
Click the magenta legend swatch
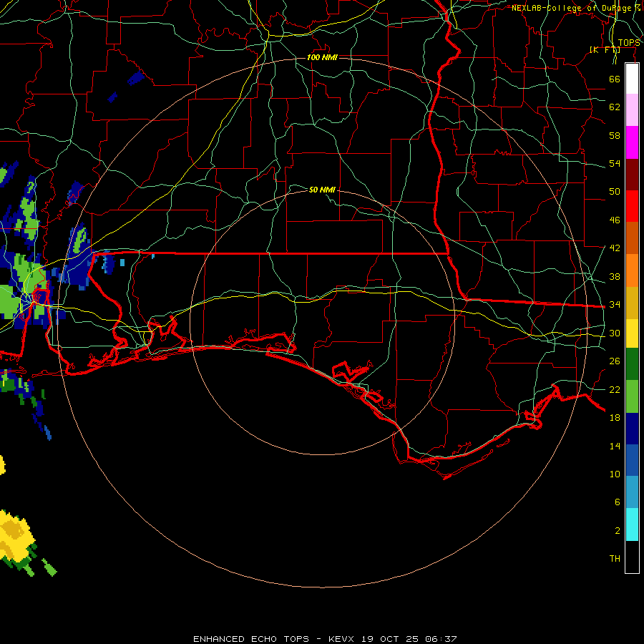point(632,142)
